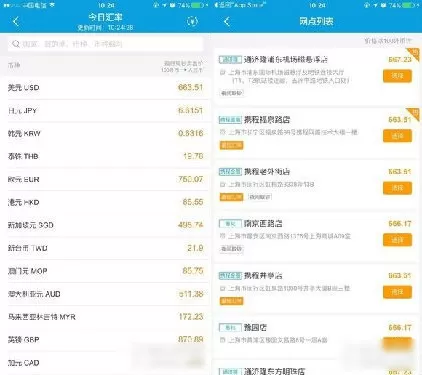Open the 港元 HKD rate row
Screen dimensions: 422x375
click(105, 202)
